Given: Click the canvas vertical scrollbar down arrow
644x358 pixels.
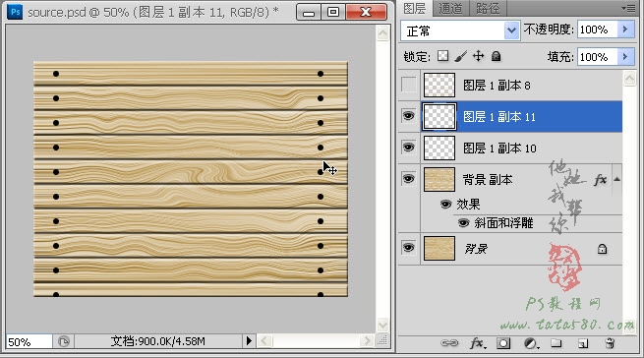Looking at the screenshot, I should click(382, 325).
